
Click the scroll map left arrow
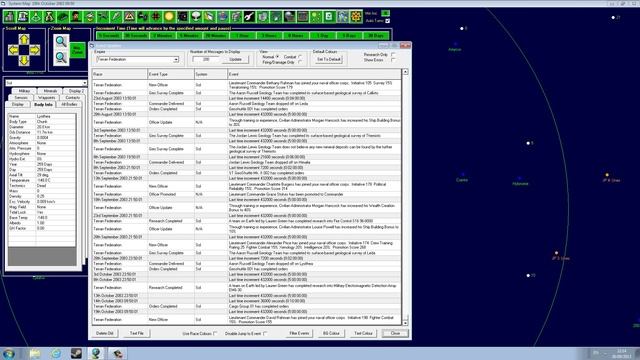coord(13,50)
